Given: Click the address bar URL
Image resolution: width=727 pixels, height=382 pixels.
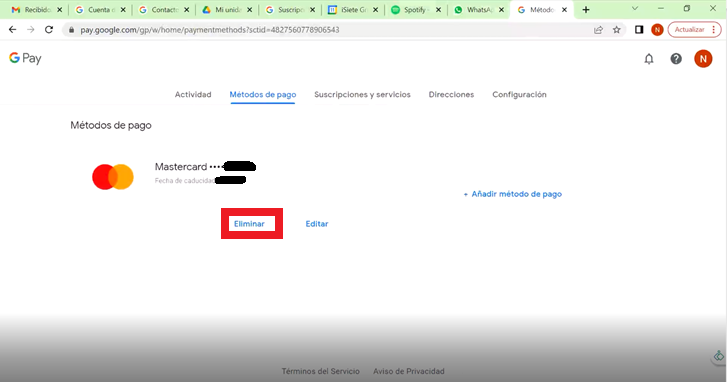Looking at the screenshot, I should click(x=210, y=30).
